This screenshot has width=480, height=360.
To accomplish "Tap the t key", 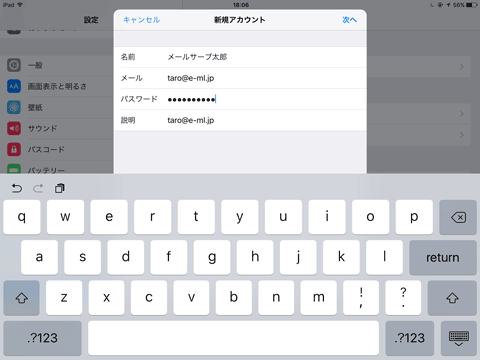I will (196, 217).
